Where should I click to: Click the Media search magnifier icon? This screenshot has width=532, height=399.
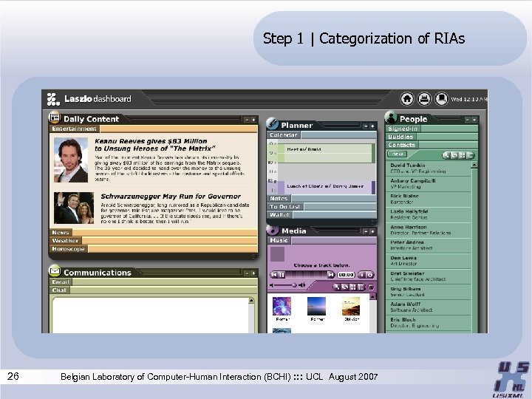(337, 287)
